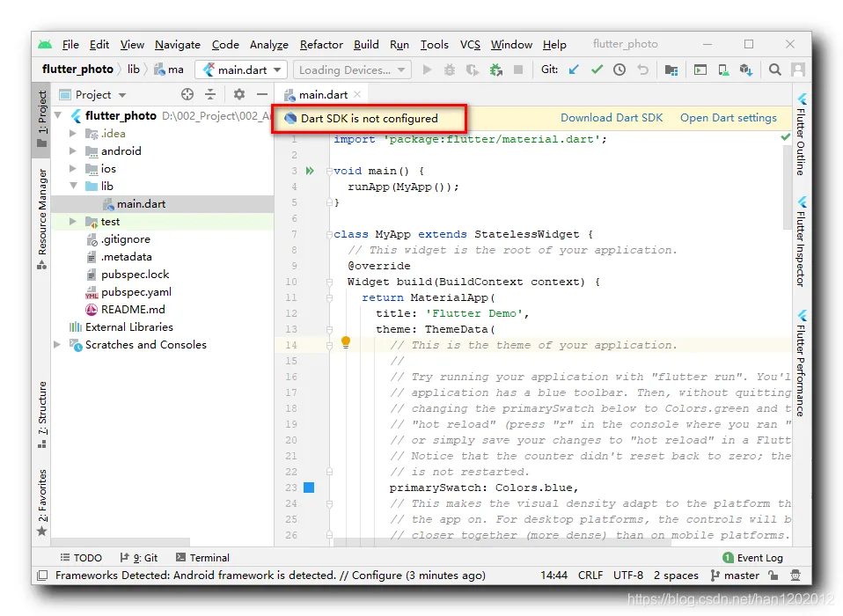Viewport: 843px width, 616px height.
Task: Expand the .idea folder
Action: [73, 133]
